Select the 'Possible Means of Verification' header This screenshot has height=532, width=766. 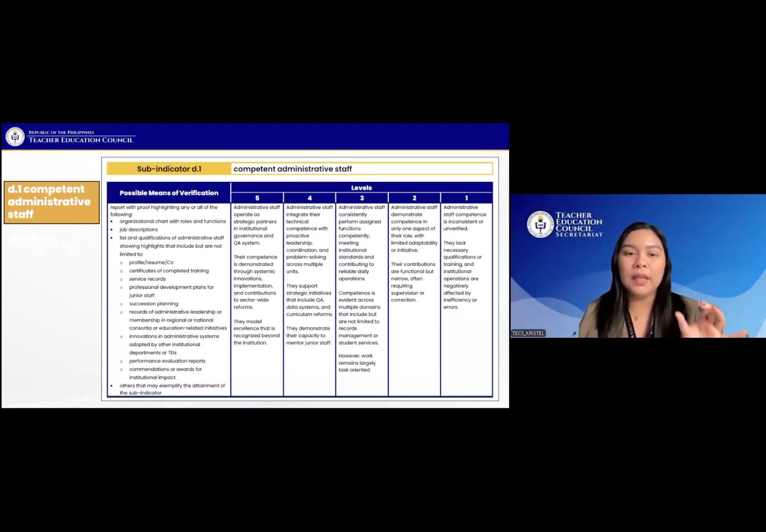coord(169,193)
